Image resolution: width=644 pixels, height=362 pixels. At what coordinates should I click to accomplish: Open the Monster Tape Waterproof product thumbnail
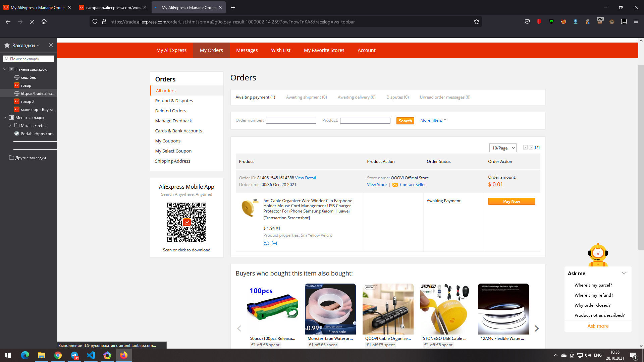330,309
